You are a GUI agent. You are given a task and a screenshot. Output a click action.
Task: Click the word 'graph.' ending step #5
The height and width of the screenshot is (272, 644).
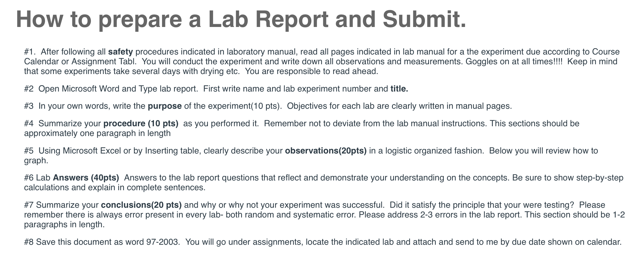point(36,161)
